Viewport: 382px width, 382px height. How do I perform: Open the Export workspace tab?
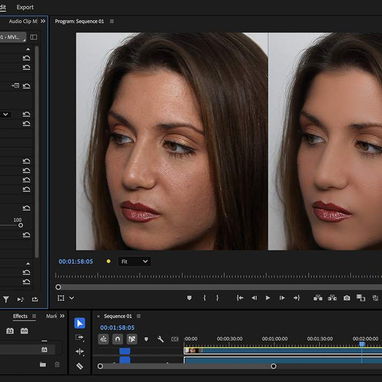tap(25, 7)
